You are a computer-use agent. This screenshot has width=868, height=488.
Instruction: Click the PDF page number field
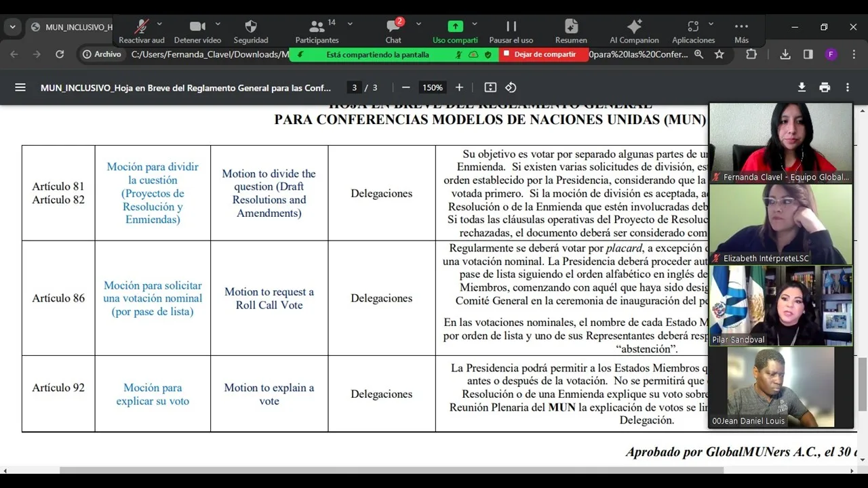tap(354, 87)
